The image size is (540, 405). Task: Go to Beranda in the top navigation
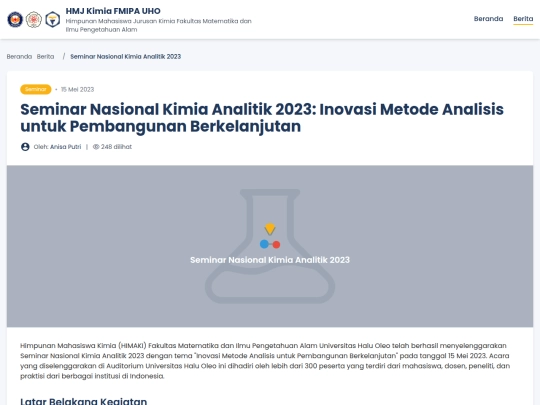[488, 19]
